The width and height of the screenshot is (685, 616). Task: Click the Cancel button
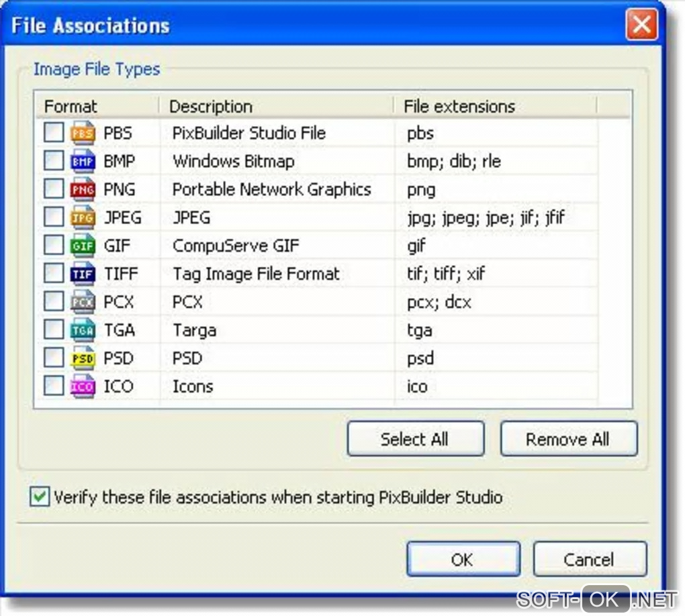point(590,559)
